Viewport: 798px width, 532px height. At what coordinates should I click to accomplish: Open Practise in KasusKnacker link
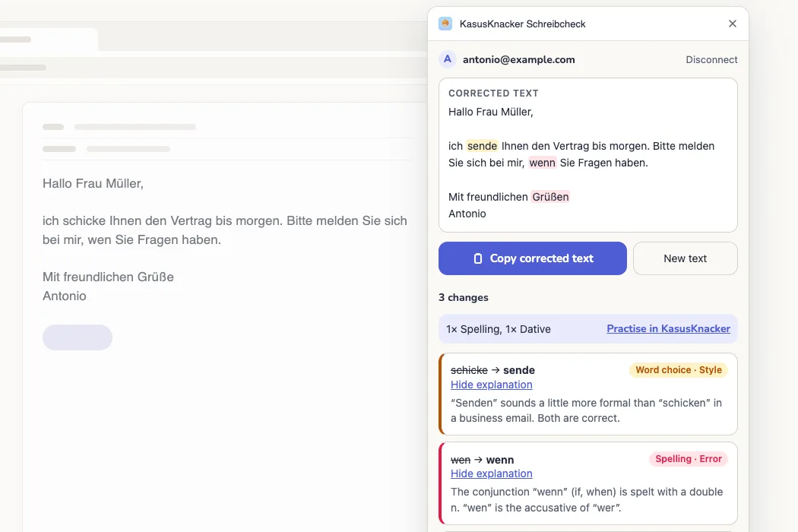coord(668,329)
